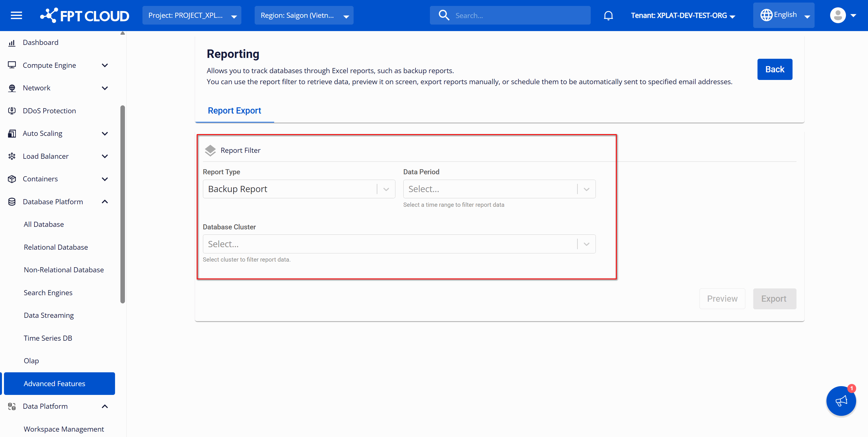Viewport: 868px width, 437px height.
Task: Click the Dashboard chart icon
Action: (12, 43)
